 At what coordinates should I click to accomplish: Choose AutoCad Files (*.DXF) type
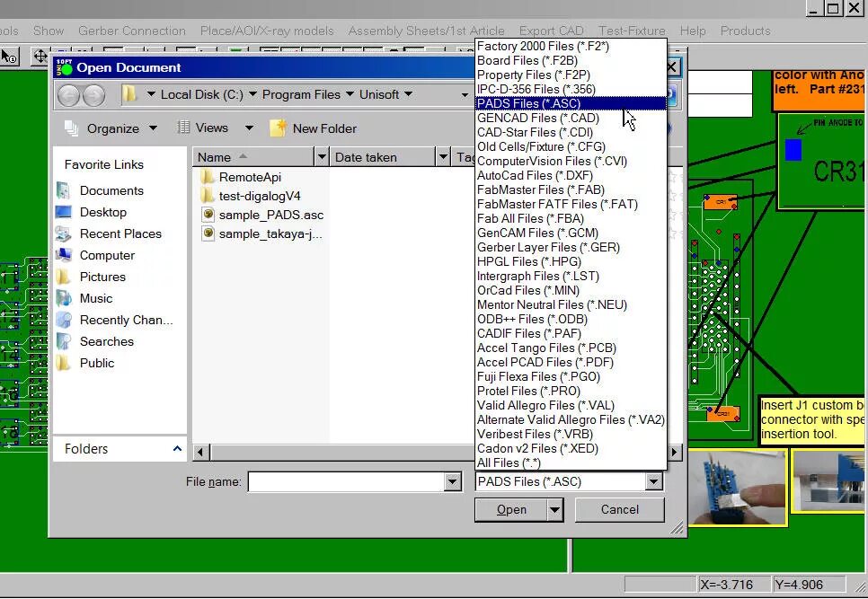(571, 176)
